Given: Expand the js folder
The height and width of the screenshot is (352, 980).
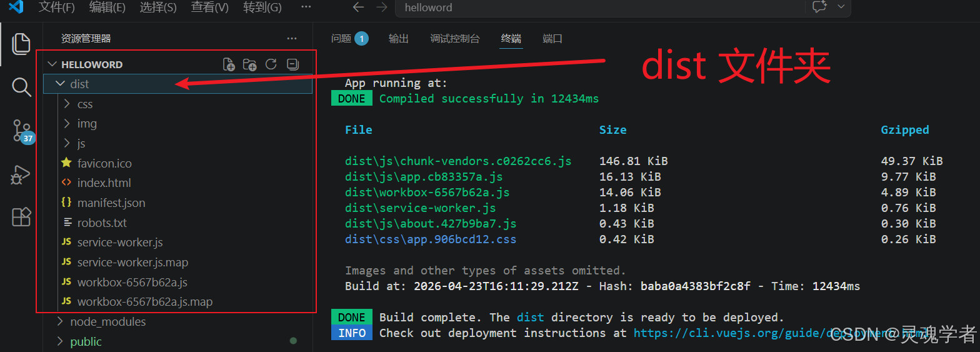Looking at the screenshot, I should point(67,143).
